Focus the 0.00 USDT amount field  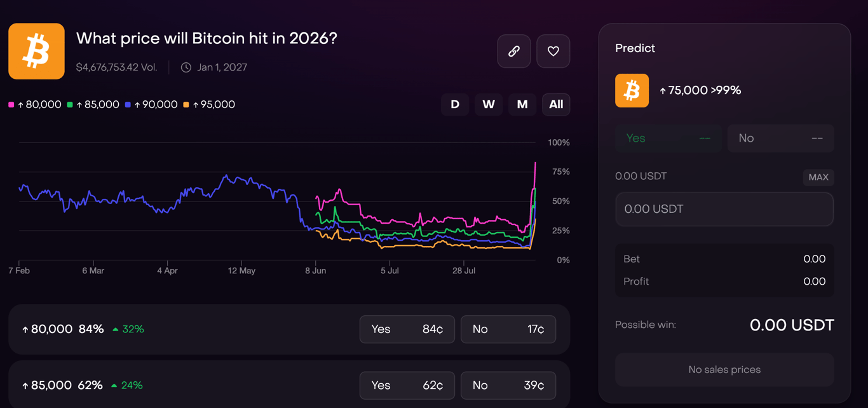tap(724, 209)
